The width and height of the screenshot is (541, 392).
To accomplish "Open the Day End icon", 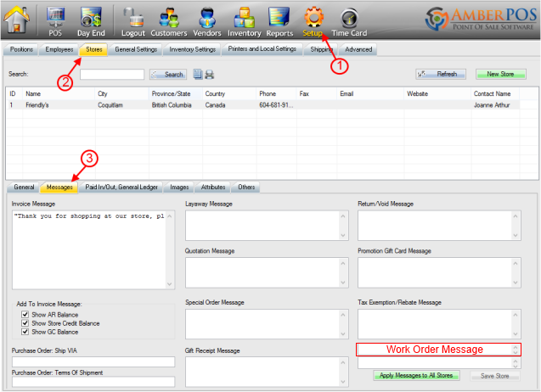I will point(91,21).
